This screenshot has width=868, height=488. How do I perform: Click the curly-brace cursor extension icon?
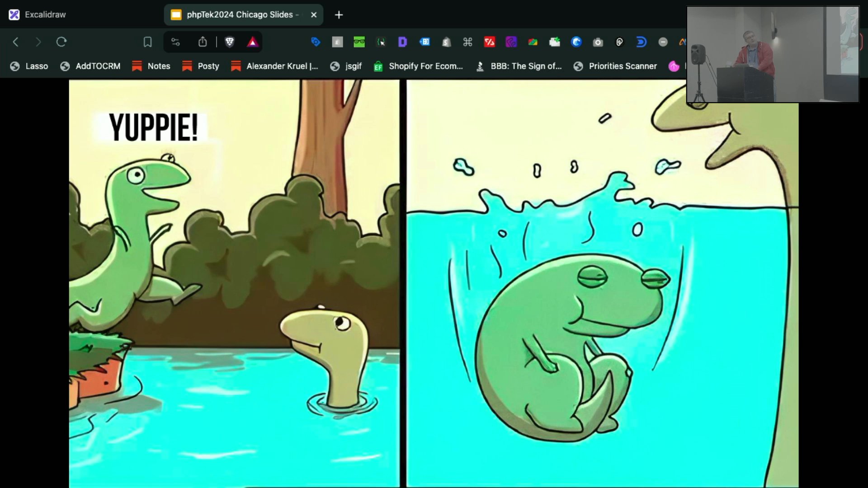coord(381,42)
